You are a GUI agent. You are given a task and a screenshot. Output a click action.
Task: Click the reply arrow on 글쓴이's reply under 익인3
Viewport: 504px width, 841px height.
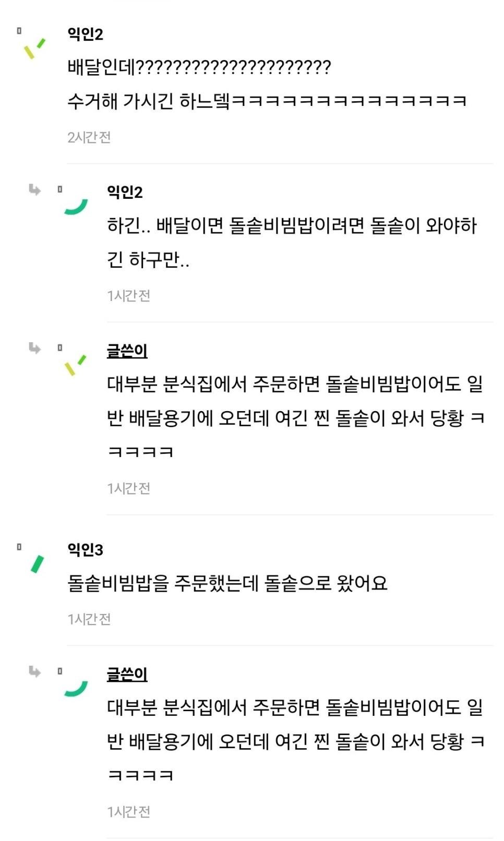[35, 671]
